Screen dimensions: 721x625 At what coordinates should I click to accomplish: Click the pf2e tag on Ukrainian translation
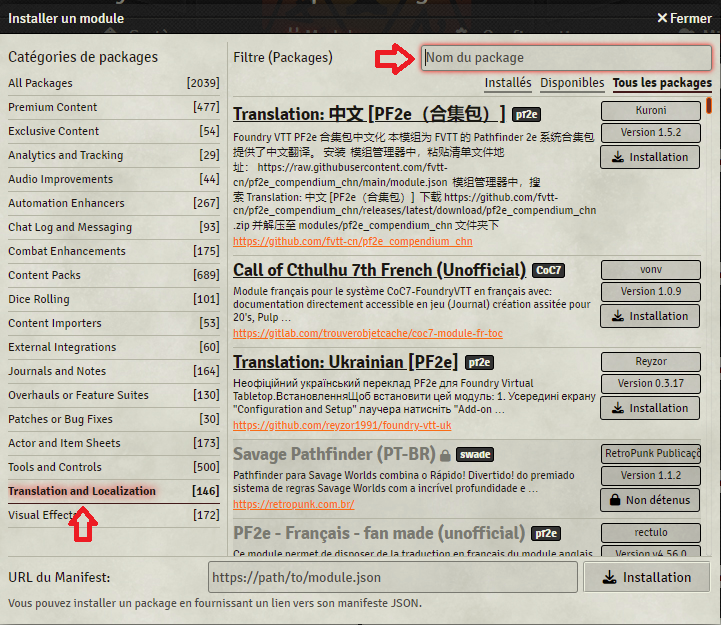[479, 362]
